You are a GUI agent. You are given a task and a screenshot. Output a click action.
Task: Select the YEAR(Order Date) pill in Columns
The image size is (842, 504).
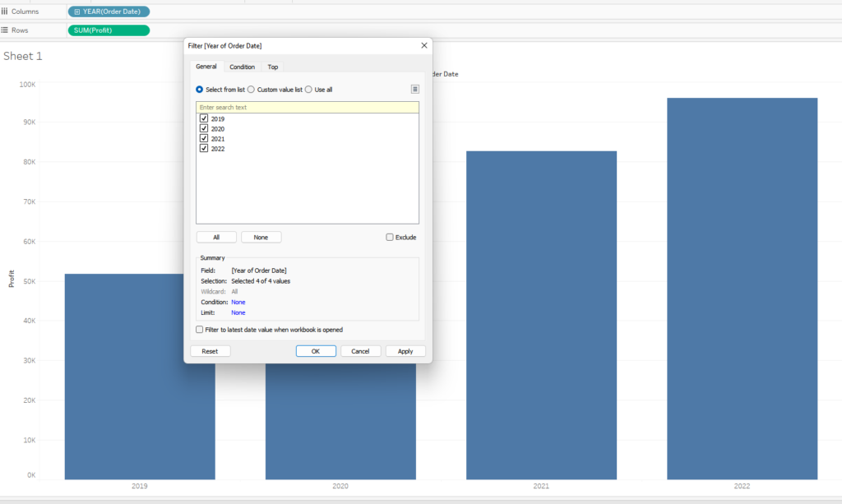tap(109, 12)
